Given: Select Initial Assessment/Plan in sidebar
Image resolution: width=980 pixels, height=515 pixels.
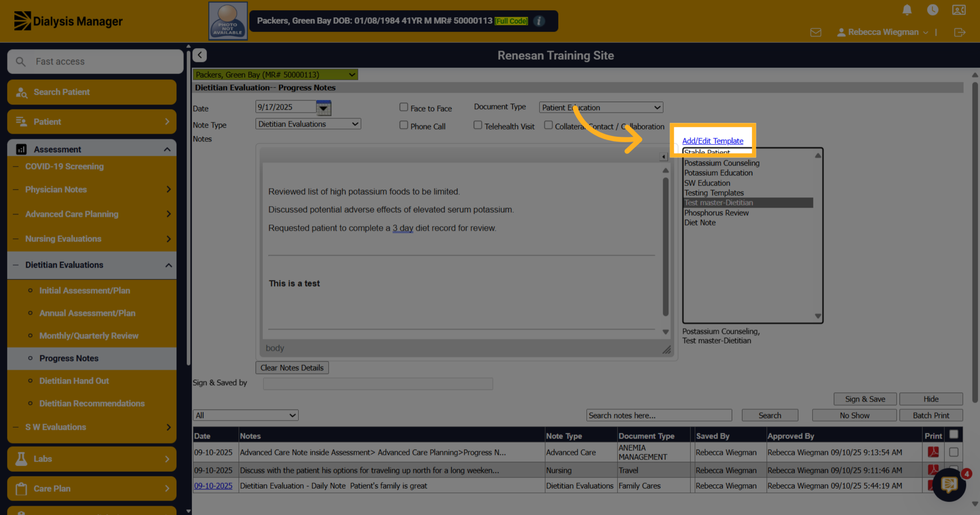Looking at the screenshot, I should (x=85, y=291).
